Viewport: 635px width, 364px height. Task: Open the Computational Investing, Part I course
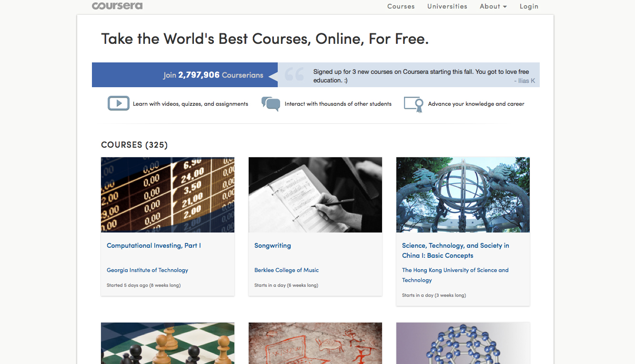154,245
